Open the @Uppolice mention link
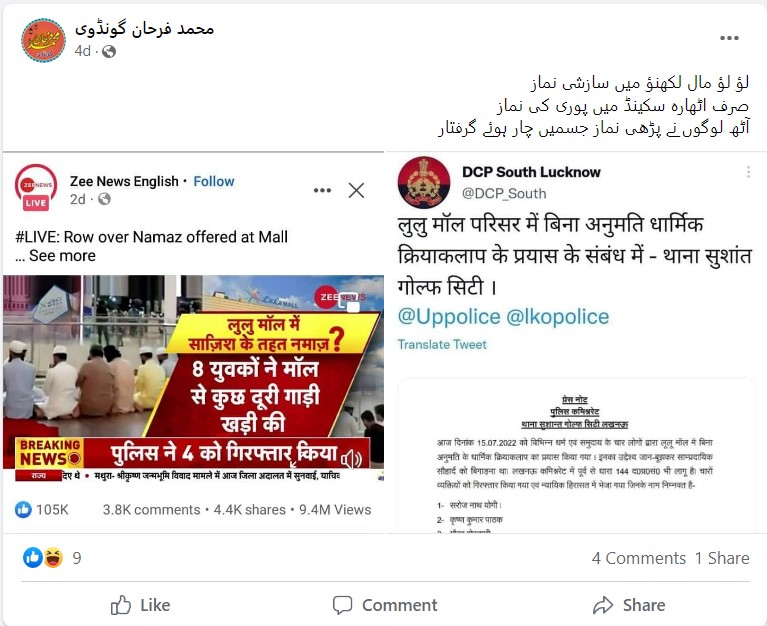767x626 pixels. point(449,317)
